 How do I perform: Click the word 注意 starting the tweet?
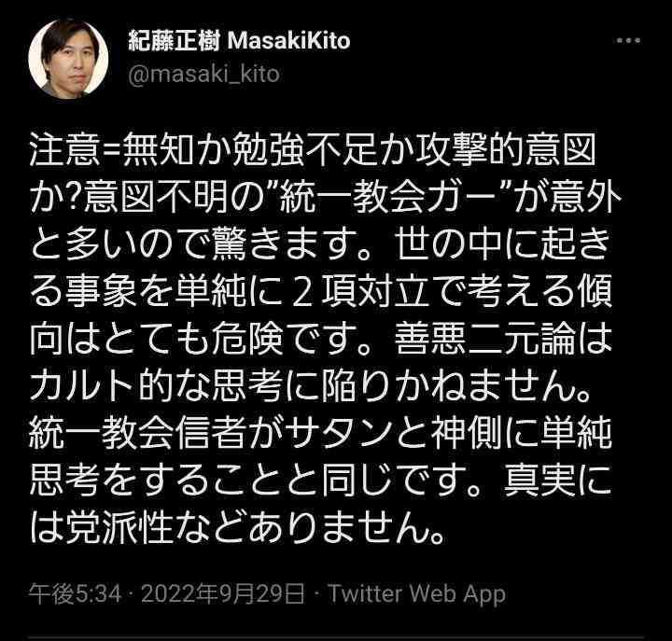64,151
